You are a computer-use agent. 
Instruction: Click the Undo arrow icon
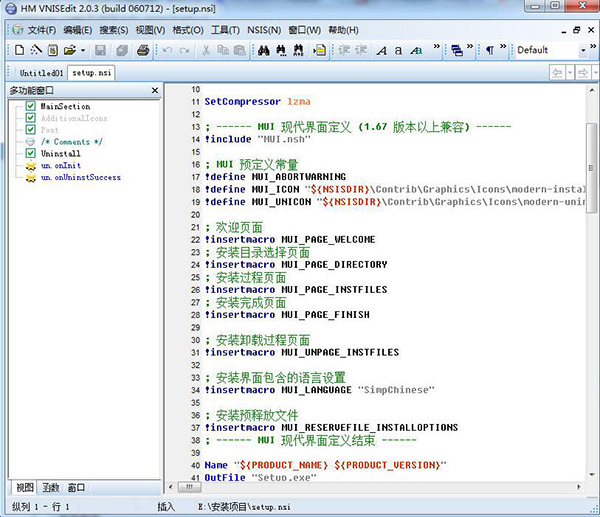click(x=165, y=49)
